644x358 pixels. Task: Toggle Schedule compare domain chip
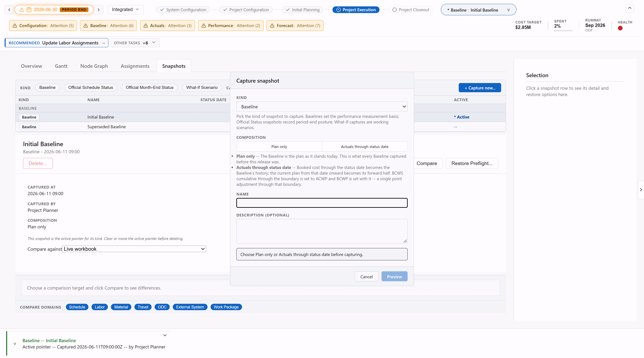point(77,307)
